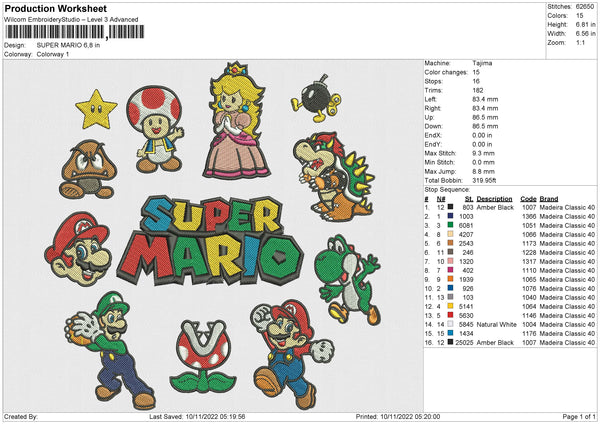Viewport: 600px width, 424px height.
Task: Click the brown swatch in stop row 5
Action: click(450, 243)
